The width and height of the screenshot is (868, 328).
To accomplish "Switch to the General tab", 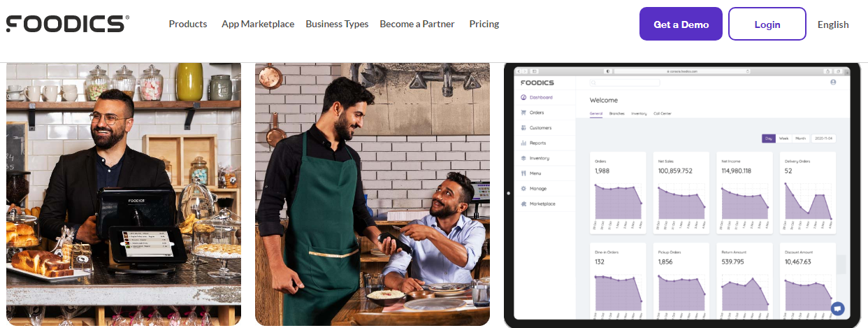I will pyautogui.click(x=596, y=113).
